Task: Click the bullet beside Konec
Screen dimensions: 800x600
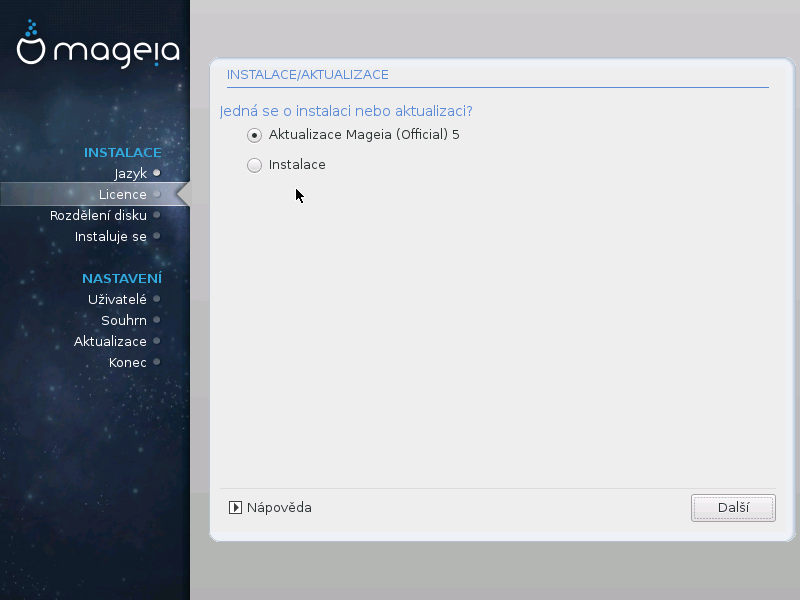Action: click(157, 362)
